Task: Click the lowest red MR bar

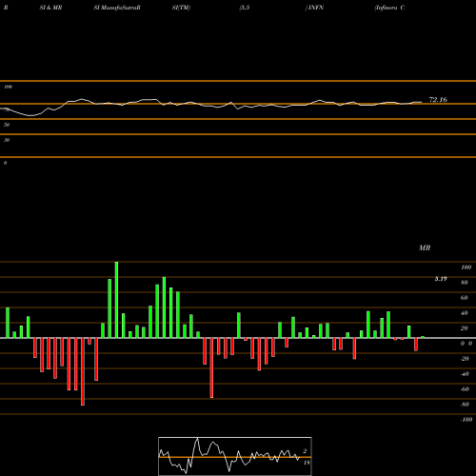Action: (83, 371)
